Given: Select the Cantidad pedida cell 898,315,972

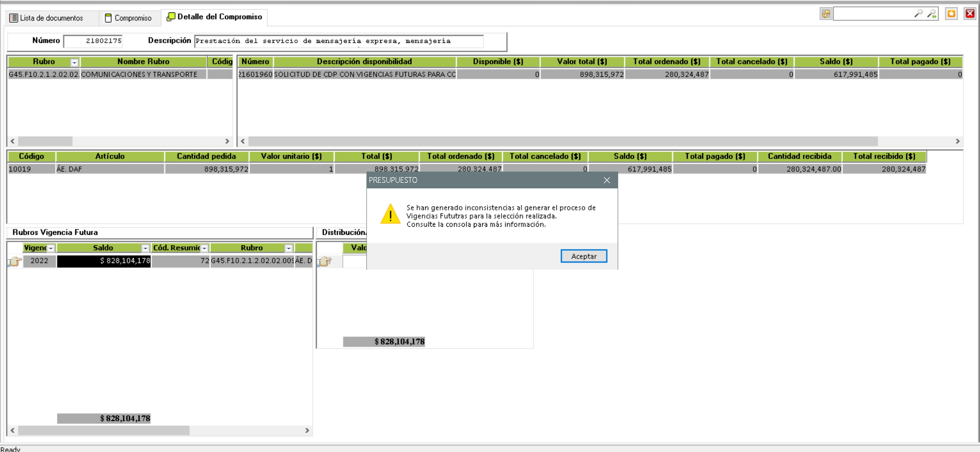Looking at the screenshot, I should tap(206, 169).
